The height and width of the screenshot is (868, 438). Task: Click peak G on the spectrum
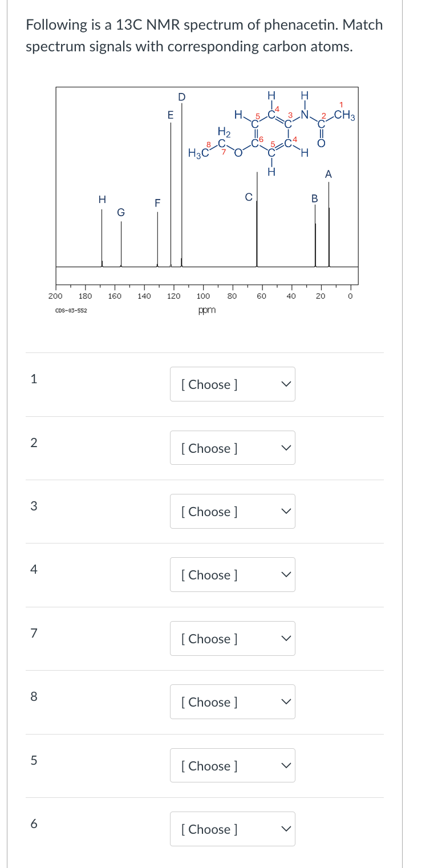pos(120,245)
